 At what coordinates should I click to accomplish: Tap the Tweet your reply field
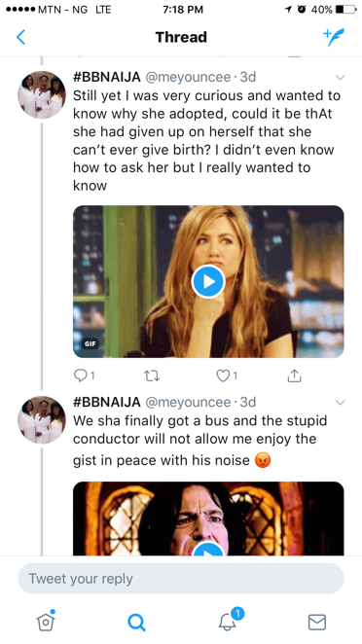pos(181,578)
